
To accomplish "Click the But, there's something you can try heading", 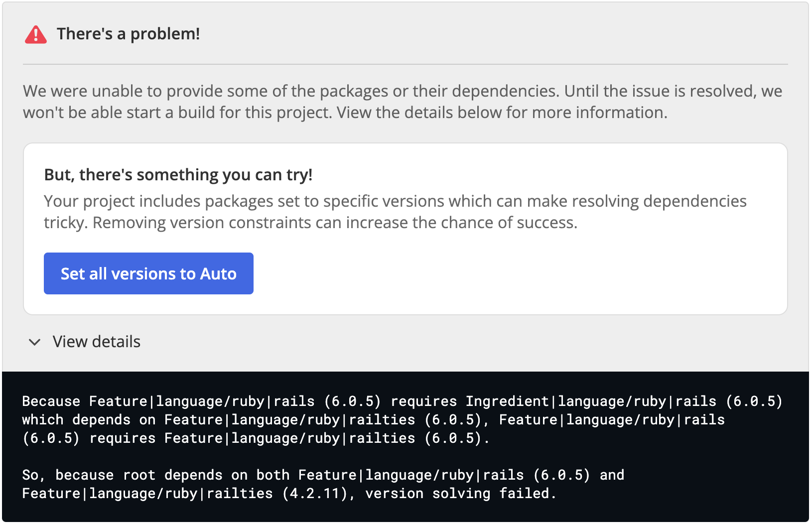I will pos(178,175).
